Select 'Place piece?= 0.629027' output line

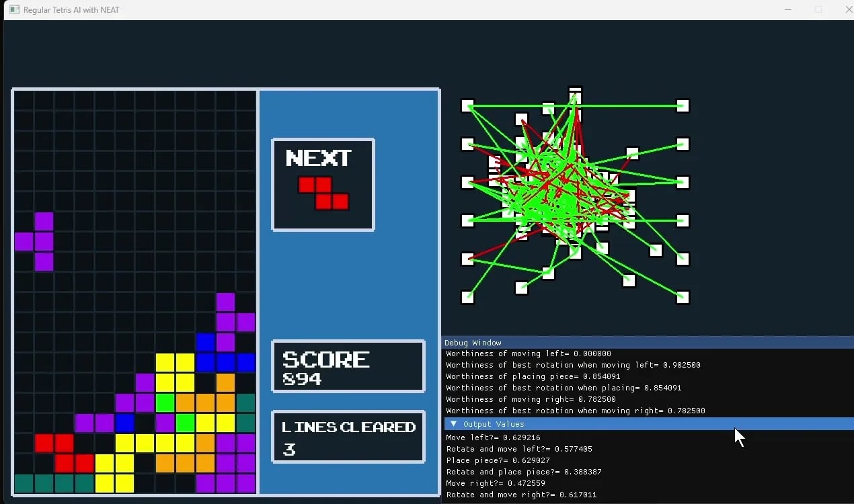coord(498,460)
